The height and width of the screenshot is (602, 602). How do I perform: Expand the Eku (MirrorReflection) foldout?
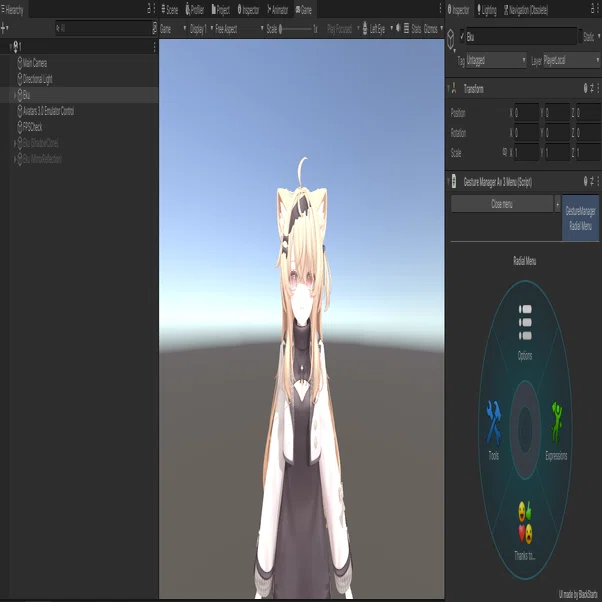tap(15, 159)
